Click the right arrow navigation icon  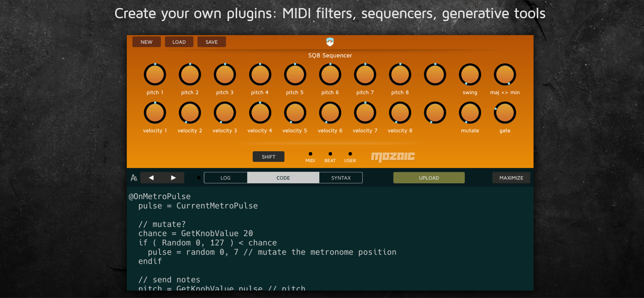point(173,178)
